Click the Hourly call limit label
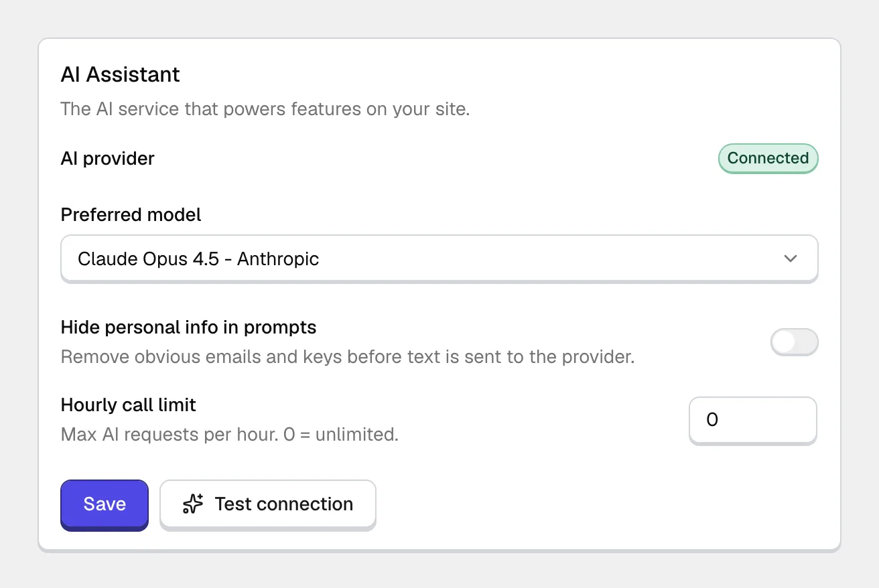Image resolution: width=879 pixels, height=588 pixels. click(x=129, y=405)
